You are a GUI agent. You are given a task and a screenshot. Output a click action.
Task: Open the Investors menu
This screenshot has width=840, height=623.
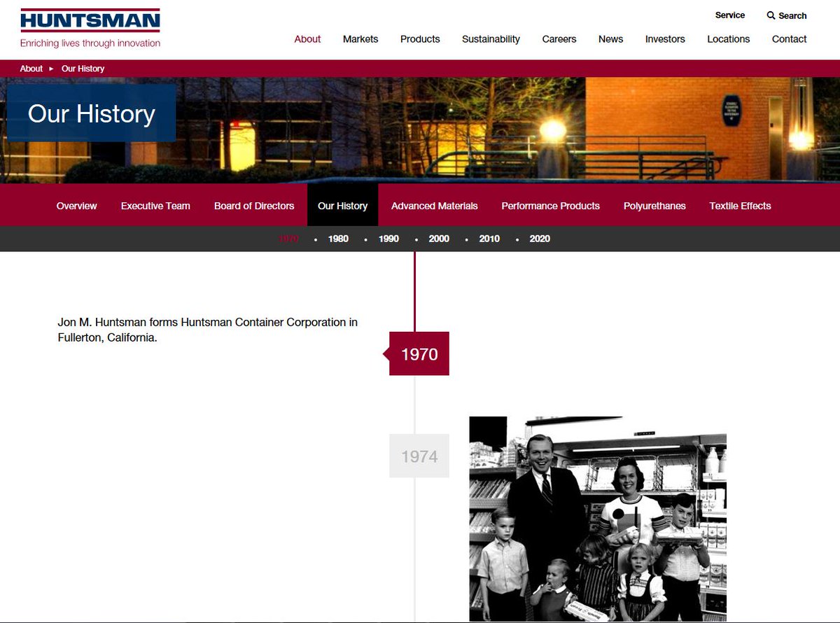(x=665, y=39)
